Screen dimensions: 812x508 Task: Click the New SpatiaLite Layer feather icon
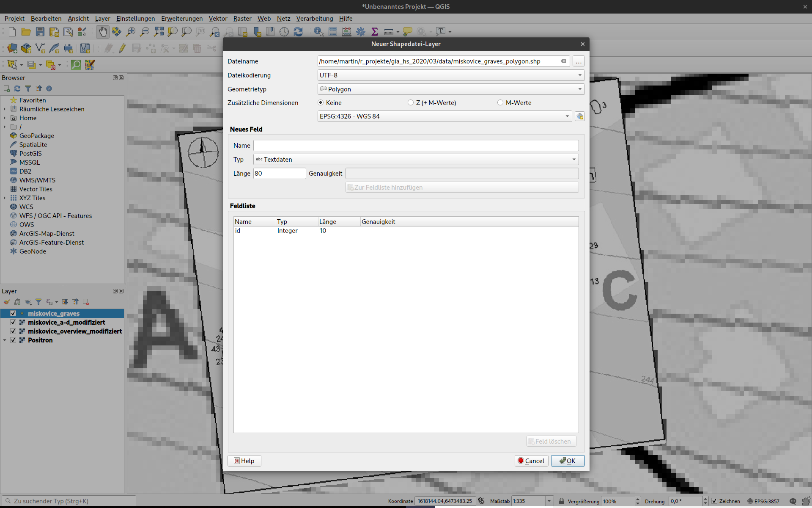tap(54, 48)
